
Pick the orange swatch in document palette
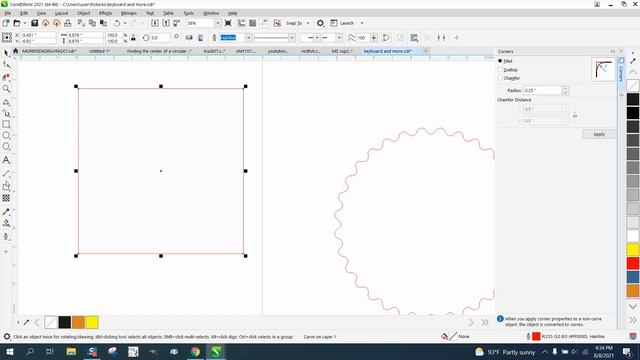(78, 322)
